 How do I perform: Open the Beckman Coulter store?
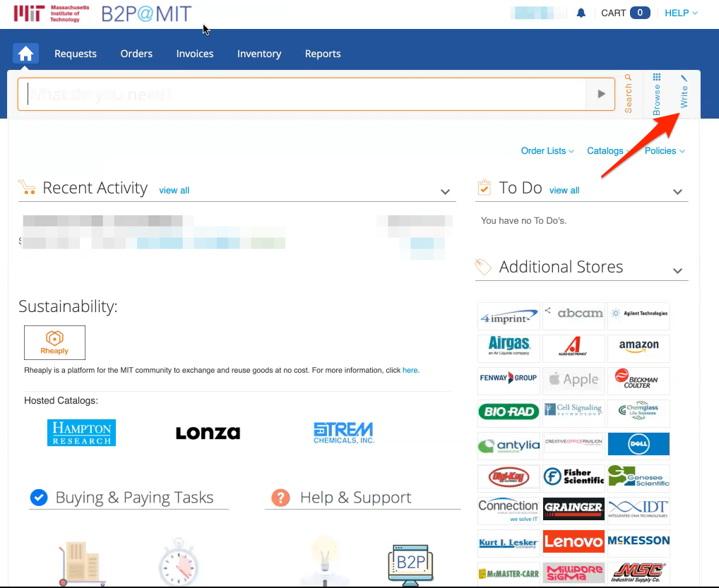coord(638,381)
